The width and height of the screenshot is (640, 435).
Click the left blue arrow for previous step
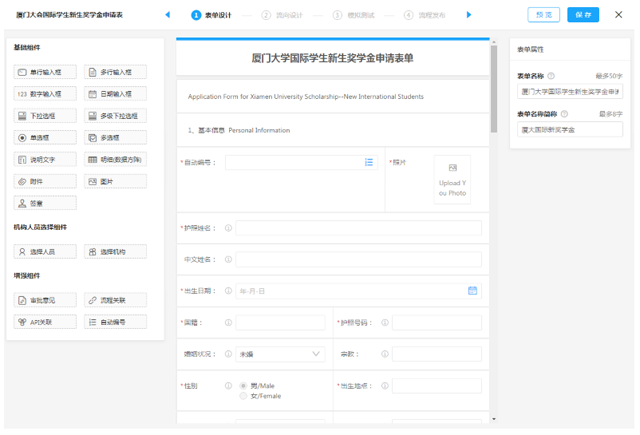click(167, 15)
